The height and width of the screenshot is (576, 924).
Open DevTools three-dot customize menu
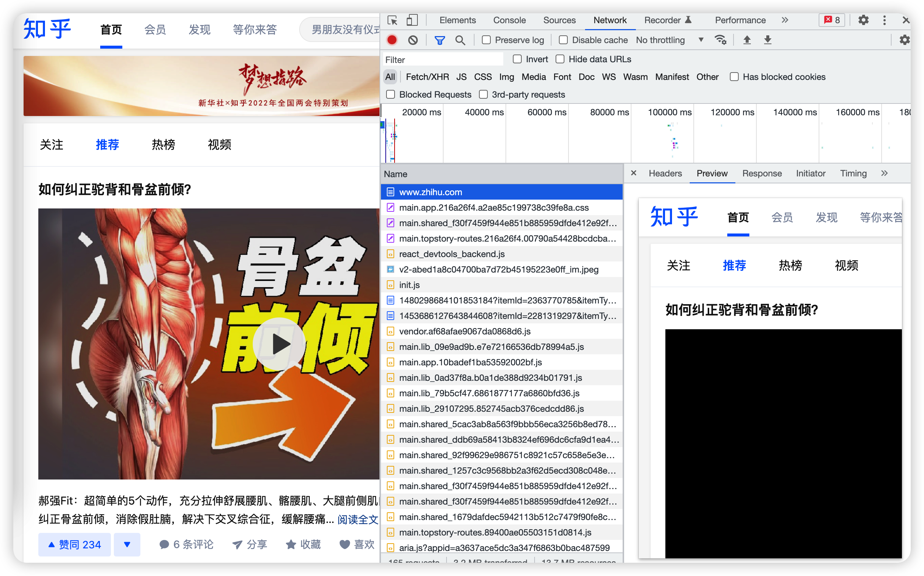point(884,20)
